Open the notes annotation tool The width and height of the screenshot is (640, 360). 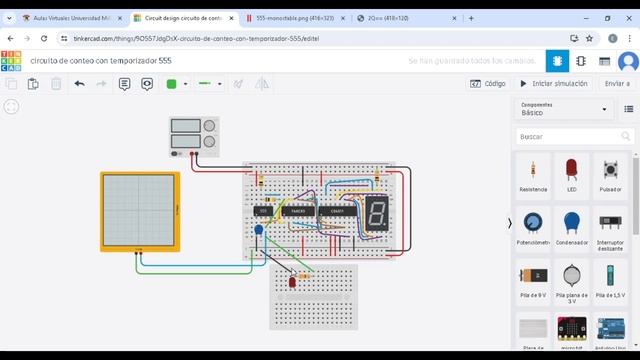(124, 84)
